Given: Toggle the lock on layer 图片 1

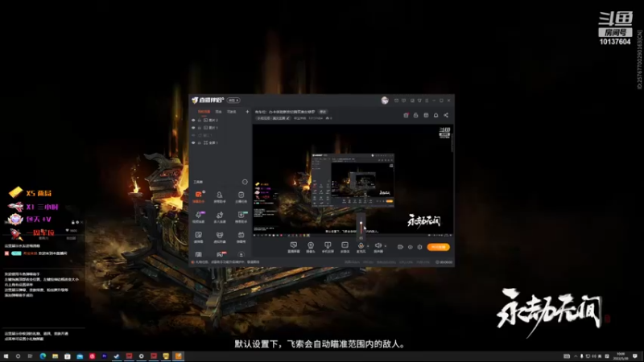Looking at the screenshot, I should tap(200, 128).
